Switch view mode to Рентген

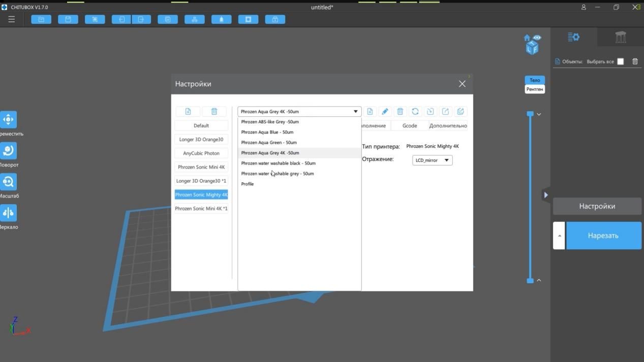pos(535,89)
